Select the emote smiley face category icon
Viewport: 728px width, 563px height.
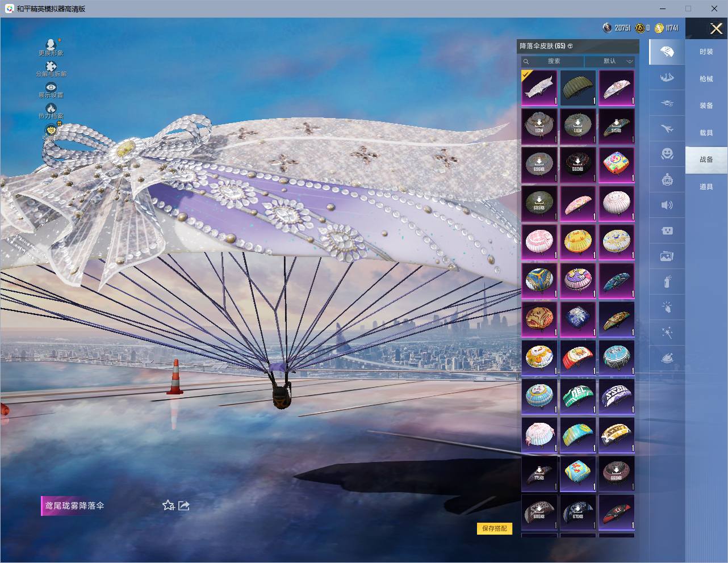tap(667, 153)
